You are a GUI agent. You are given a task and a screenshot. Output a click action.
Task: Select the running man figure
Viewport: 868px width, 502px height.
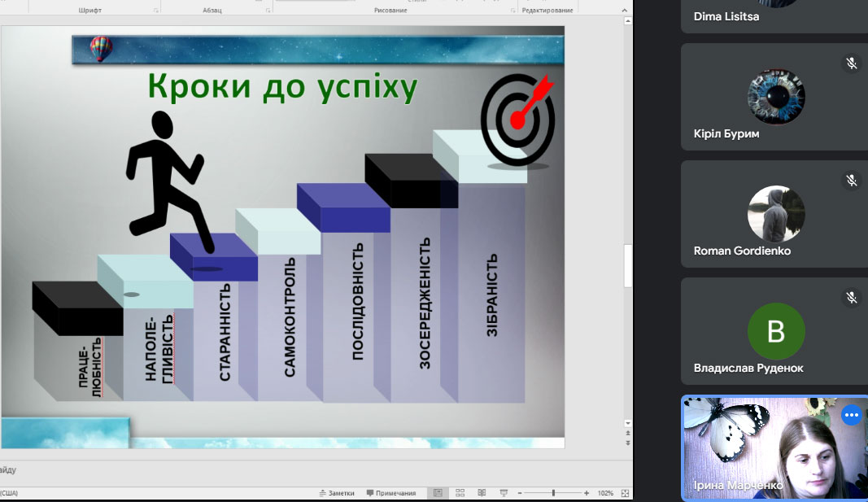165,181
